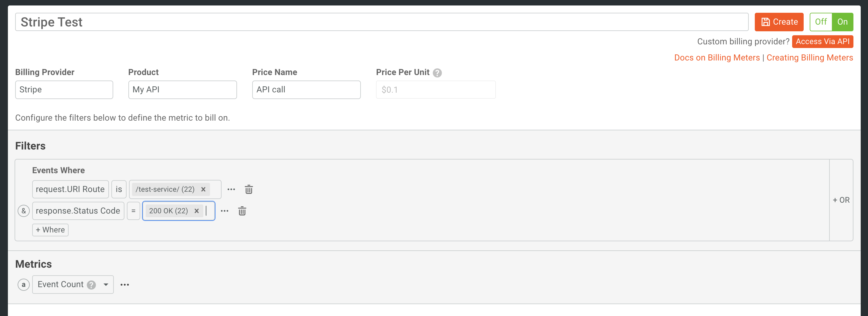Add a filter with the + Where button
The height and width of the screenshot is (316, 868).
pyautogui.click(x=50, y=230)
